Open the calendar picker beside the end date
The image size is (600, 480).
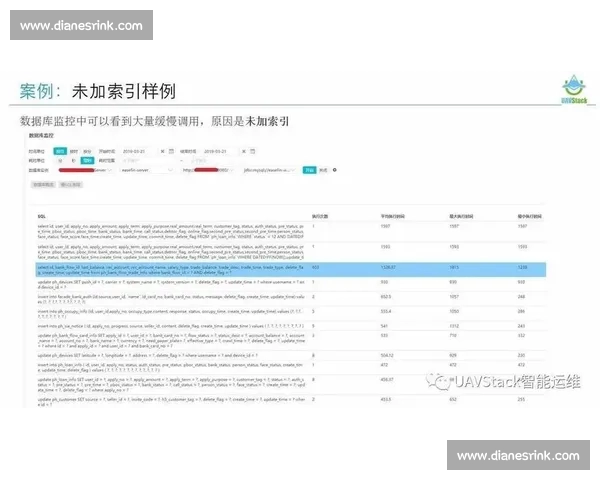(x=253, y=151)
